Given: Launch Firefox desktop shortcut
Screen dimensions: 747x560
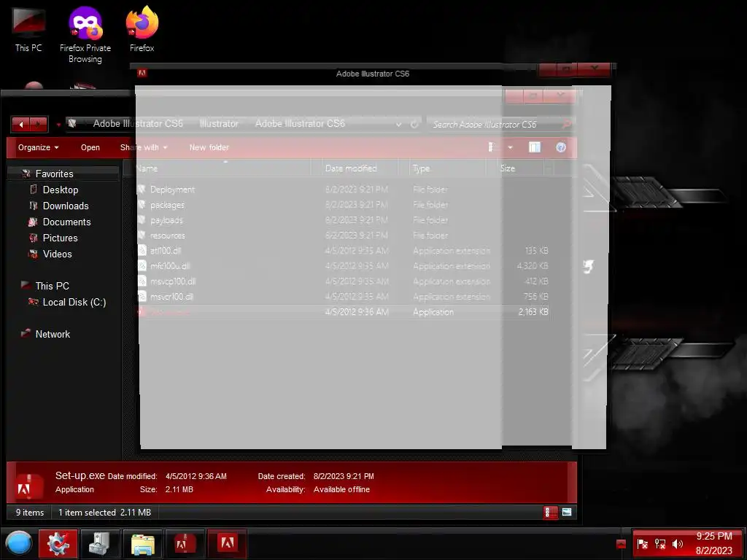Looking at the screenshot, I should 142,28.
